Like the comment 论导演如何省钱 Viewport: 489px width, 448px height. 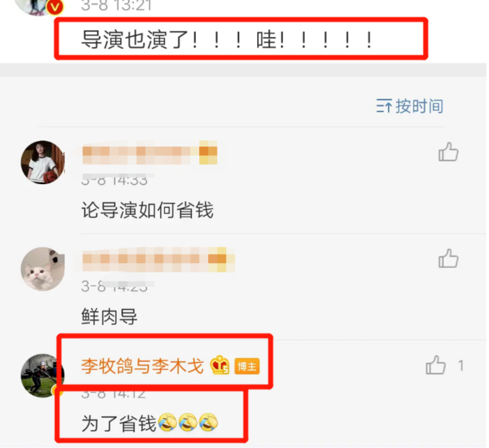click(x=448, y=152)
